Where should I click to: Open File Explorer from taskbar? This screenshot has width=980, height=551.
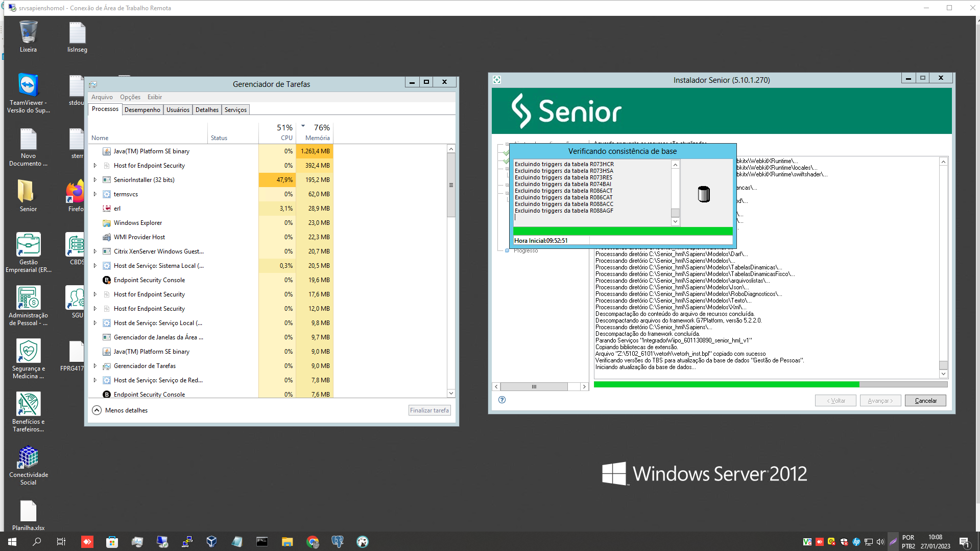coord(287,541)
